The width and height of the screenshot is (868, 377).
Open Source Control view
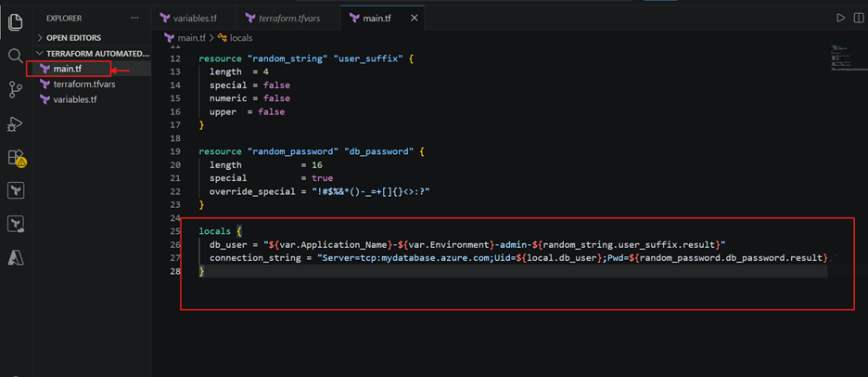[16, 89]
